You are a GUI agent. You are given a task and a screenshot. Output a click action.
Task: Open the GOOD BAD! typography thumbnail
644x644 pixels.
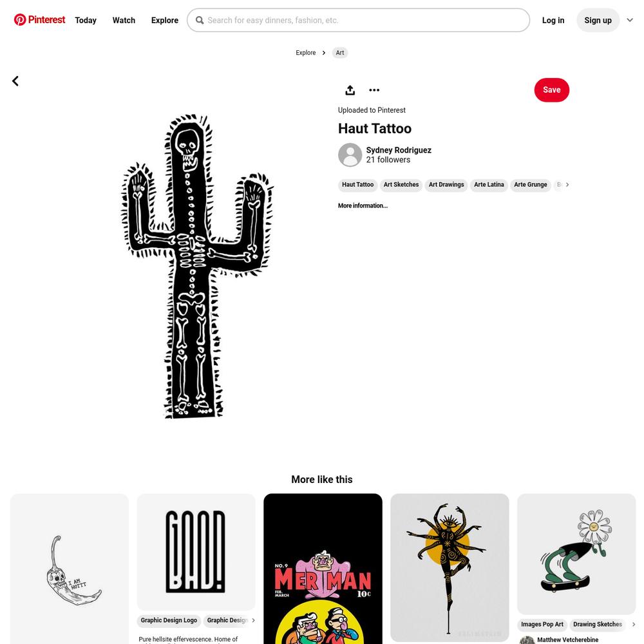196,552
